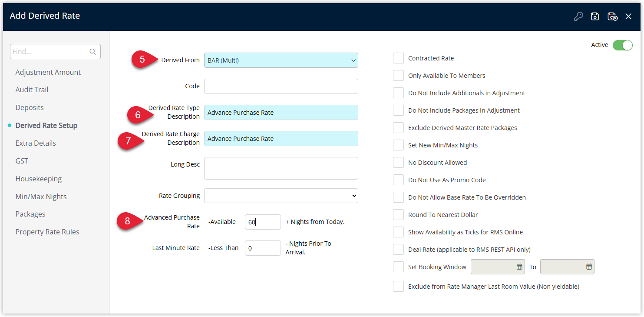Click the Save disk icon
This screenshot has width=644, height=317.
(x=595, y=17)
